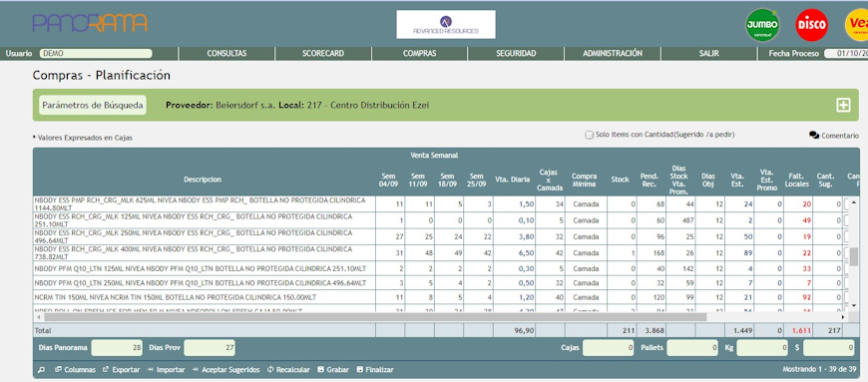The image size is (868, 382).
Task: Click the Kg total field
Action: [x=761, y=348]
